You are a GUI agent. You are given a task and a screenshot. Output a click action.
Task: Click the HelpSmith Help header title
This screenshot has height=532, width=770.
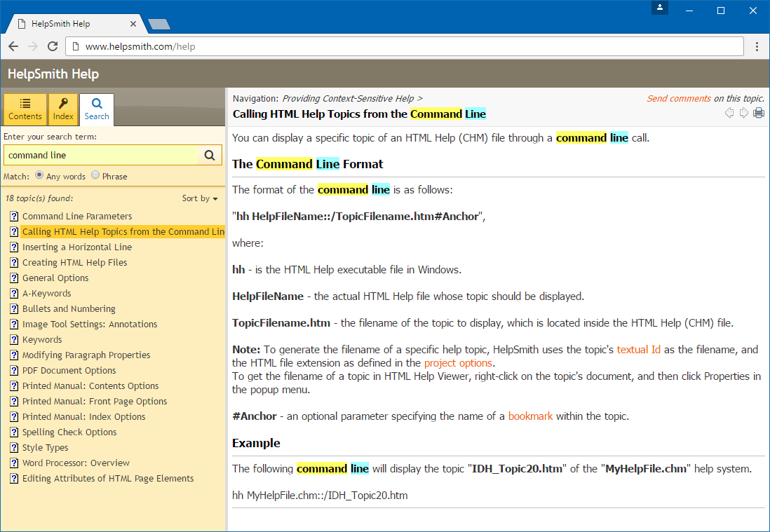tap(53, 74)
